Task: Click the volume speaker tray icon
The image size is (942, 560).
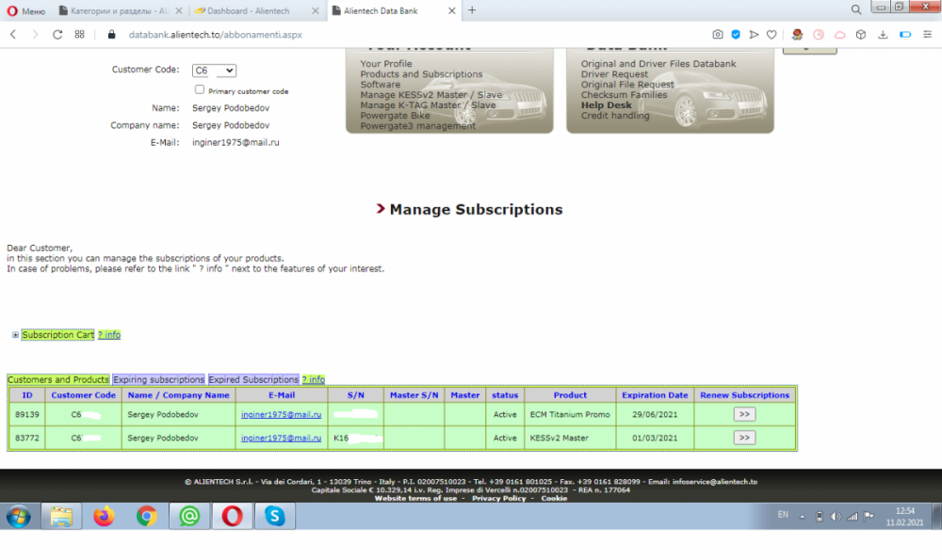Action: (x=835, y=516)
